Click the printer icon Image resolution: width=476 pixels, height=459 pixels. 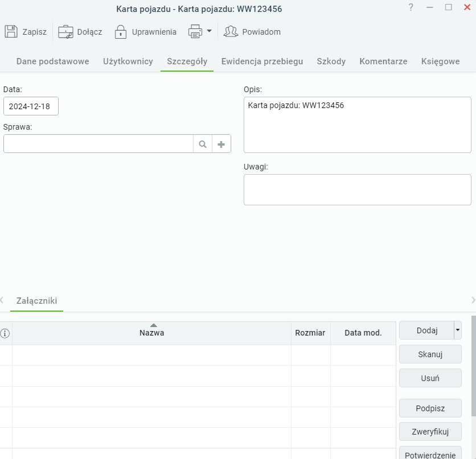click(195, 31)
